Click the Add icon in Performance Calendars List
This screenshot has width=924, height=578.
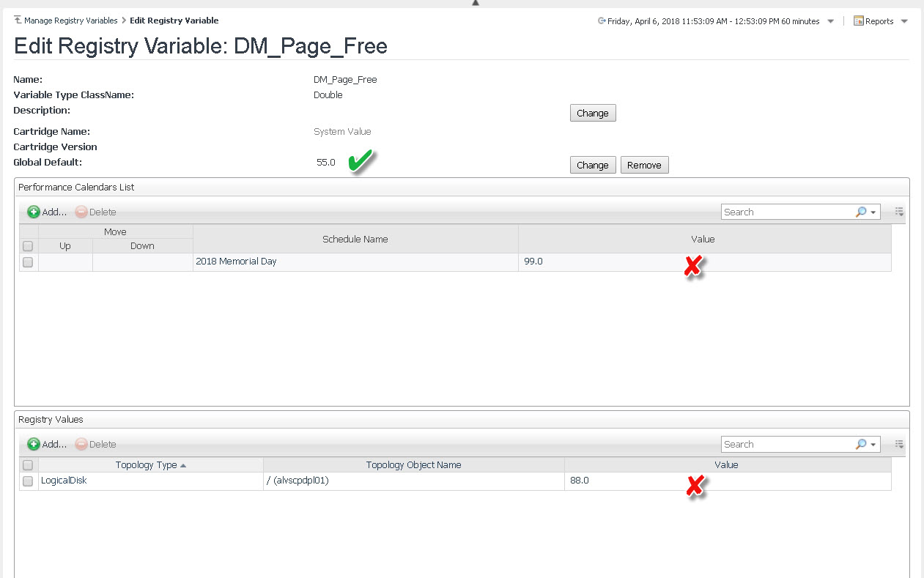point(34,212)
